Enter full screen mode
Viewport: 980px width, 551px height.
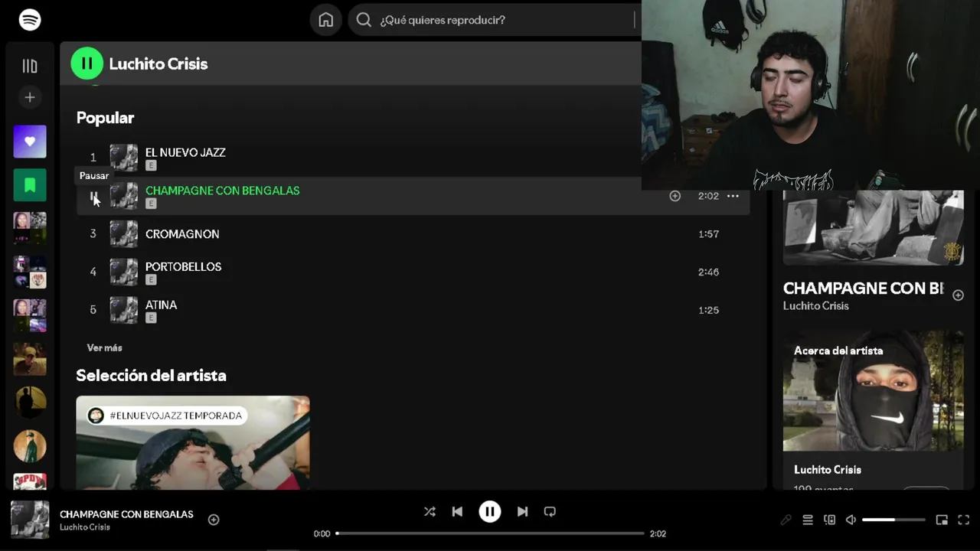(x=964, y=520)
